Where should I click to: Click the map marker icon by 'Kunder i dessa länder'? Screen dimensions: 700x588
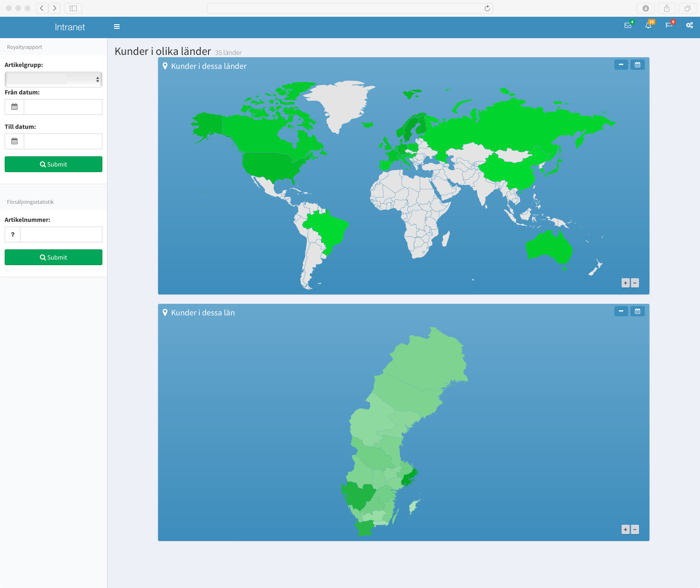(x=165, y=66)
